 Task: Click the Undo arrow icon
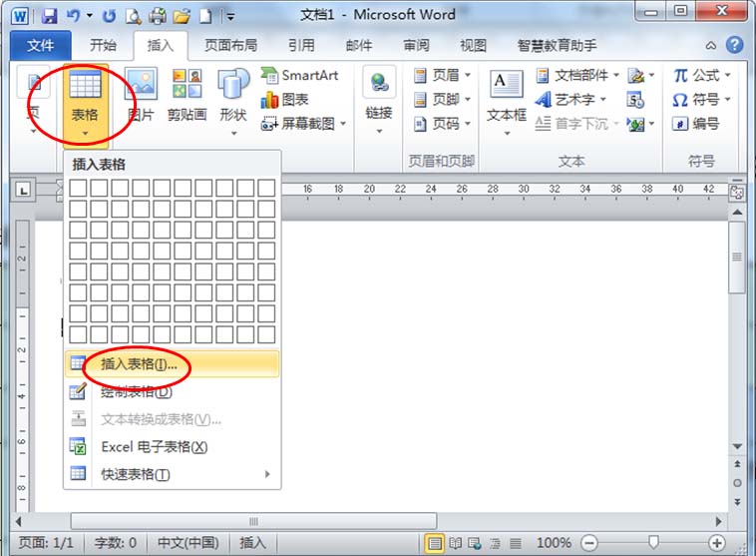[73, 16]
